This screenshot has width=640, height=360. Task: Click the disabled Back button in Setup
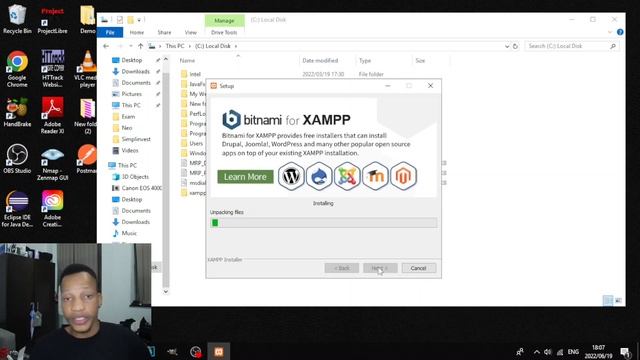point(342,268)
